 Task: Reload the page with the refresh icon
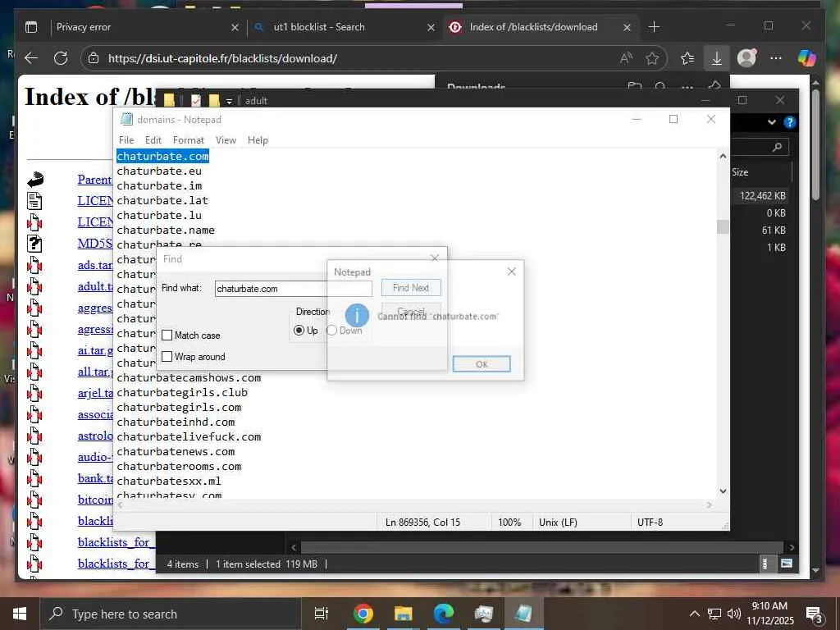tap(61, 58)
